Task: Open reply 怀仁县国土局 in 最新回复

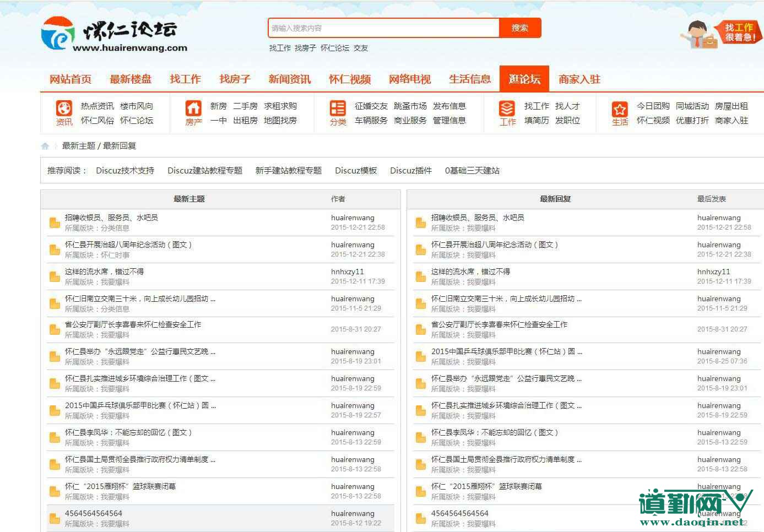Action: [506, 459]
